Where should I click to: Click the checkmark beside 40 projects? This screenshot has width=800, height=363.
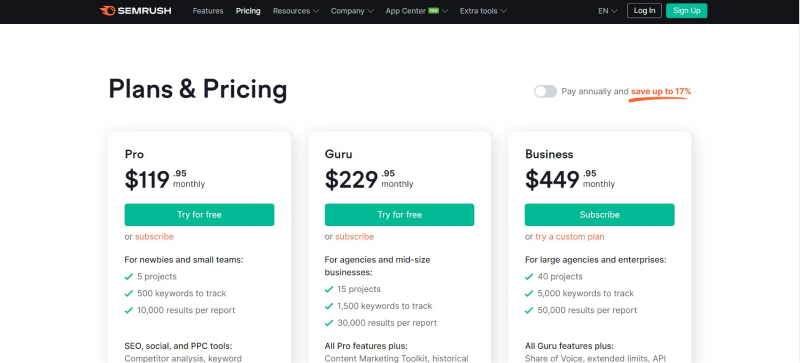pyautogui.click(x=529, y=277)
